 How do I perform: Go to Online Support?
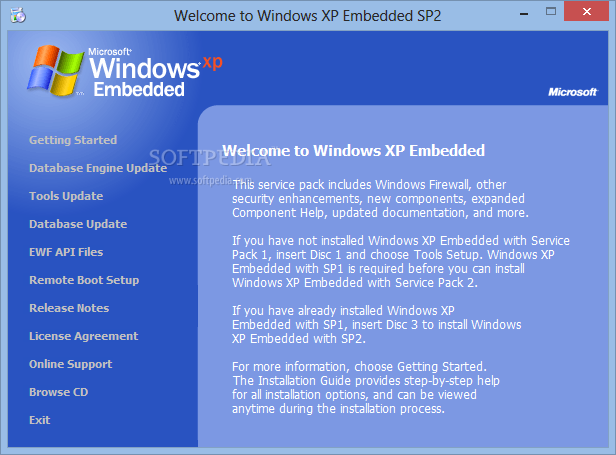pos(70,364)
